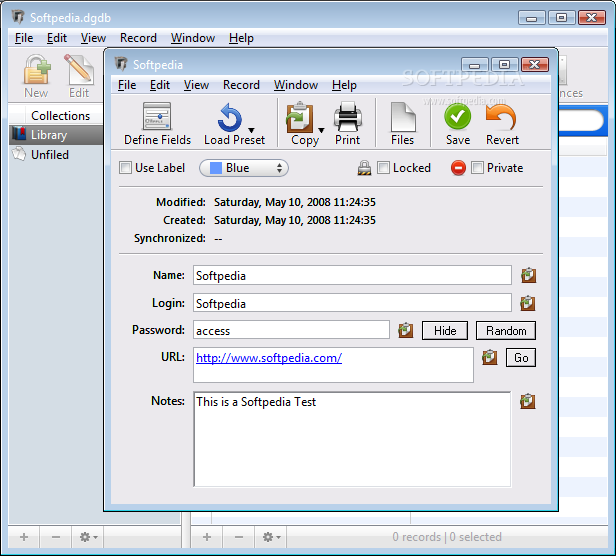
Task: Copy the URL field to the clipboard
Action: click(490, 357)
